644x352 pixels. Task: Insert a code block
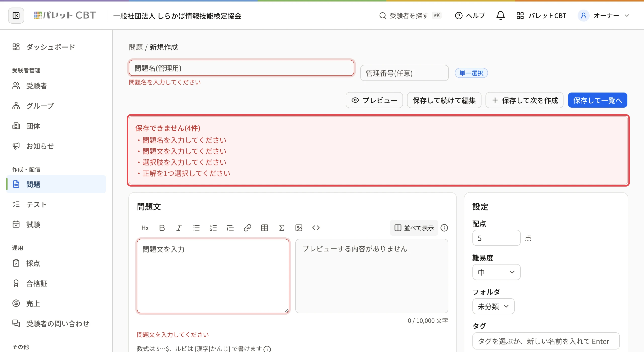pyautogui.click(x=316, y=228)
